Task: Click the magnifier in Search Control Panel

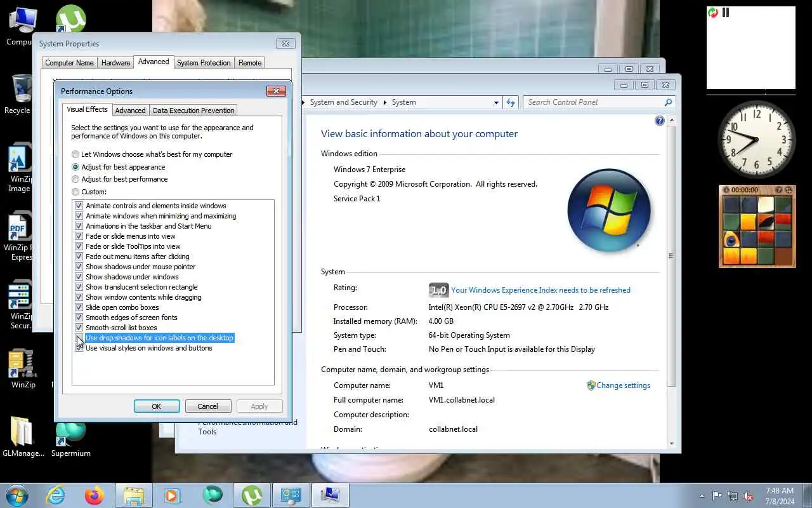Action: coord(668,102)
